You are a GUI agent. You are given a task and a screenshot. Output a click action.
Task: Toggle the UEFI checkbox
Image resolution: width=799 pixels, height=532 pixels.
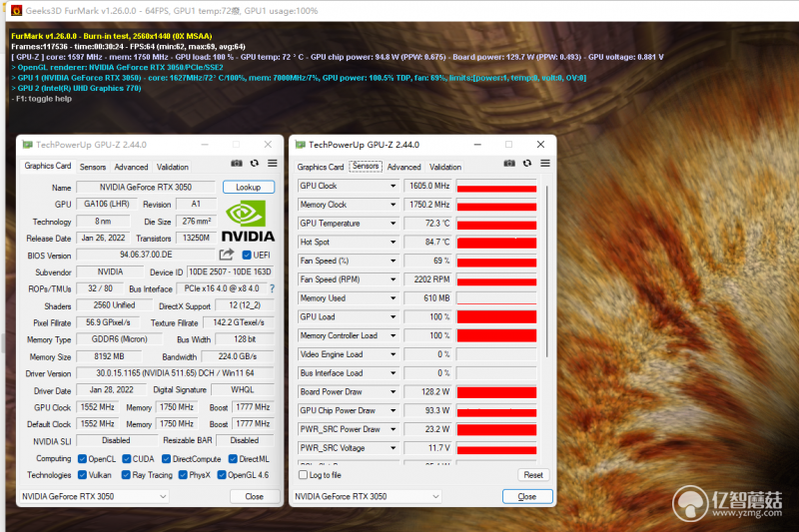point(247,256)
